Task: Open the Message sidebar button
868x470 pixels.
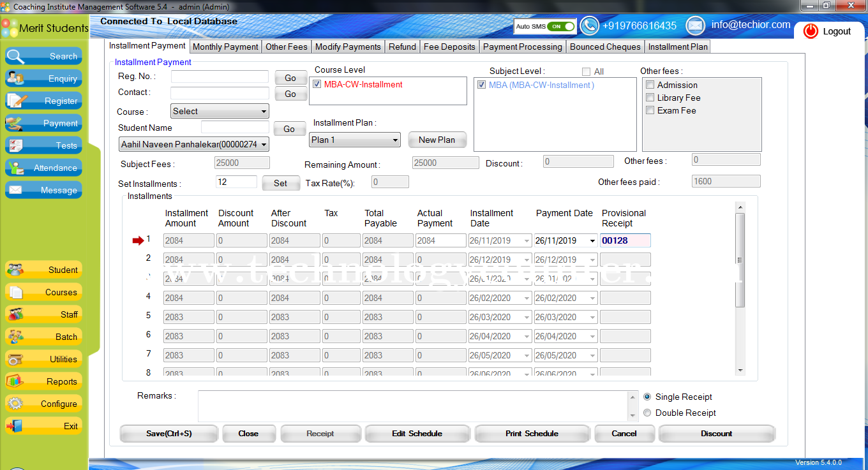Action: click(x=43, y=190)
